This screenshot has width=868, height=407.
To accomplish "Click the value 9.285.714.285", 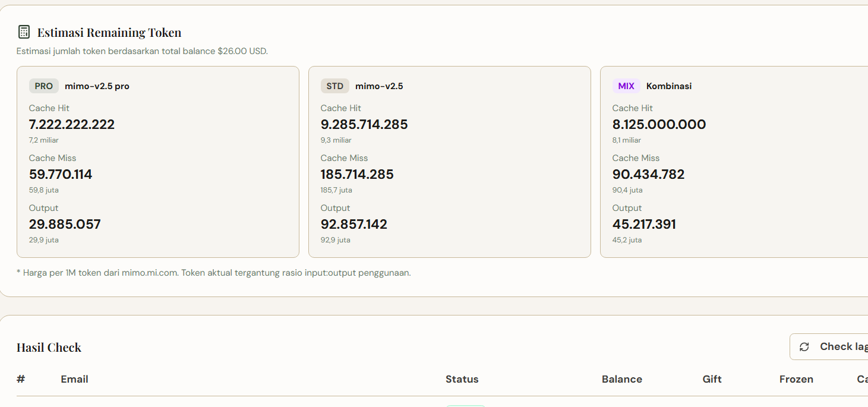I will pos(364,125).
